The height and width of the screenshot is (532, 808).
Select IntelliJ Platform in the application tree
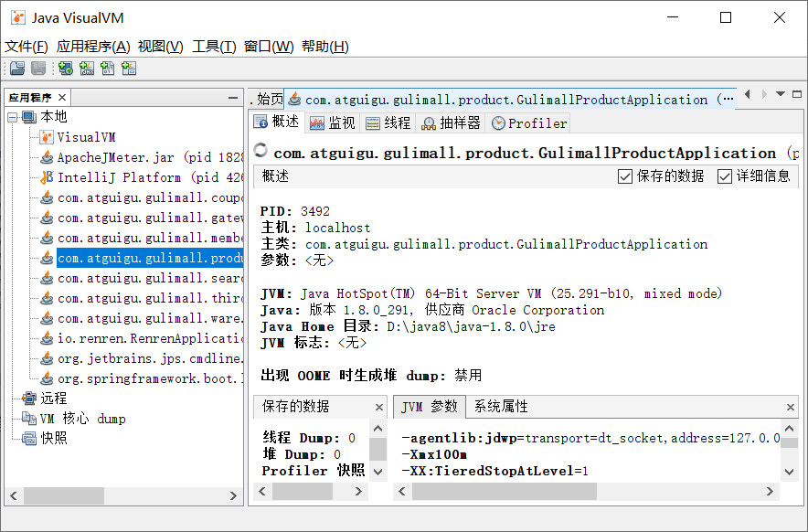pos(142,177)
